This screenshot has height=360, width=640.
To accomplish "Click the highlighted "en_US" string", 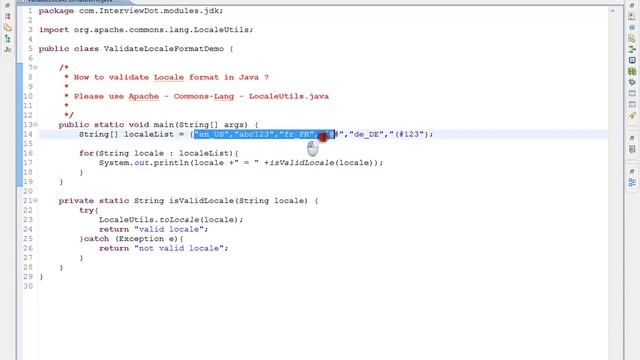I will click(211, 134).
